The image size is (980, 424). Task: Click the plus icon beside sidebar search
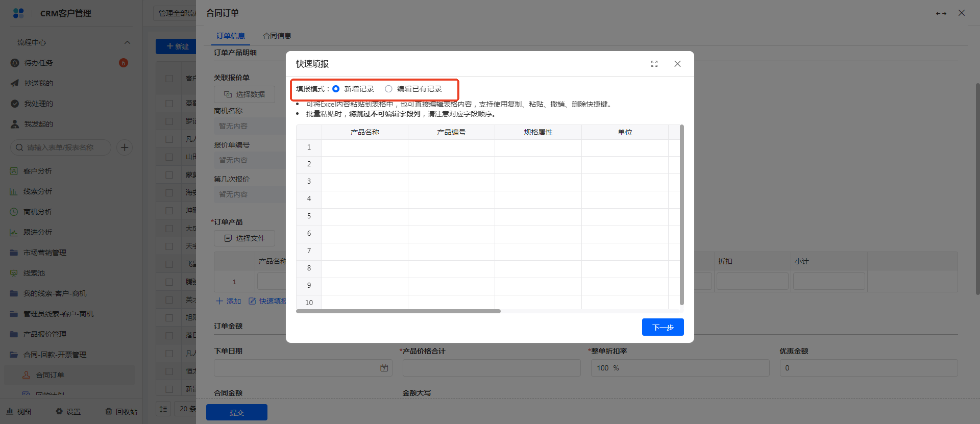click(x=125, y=147)
